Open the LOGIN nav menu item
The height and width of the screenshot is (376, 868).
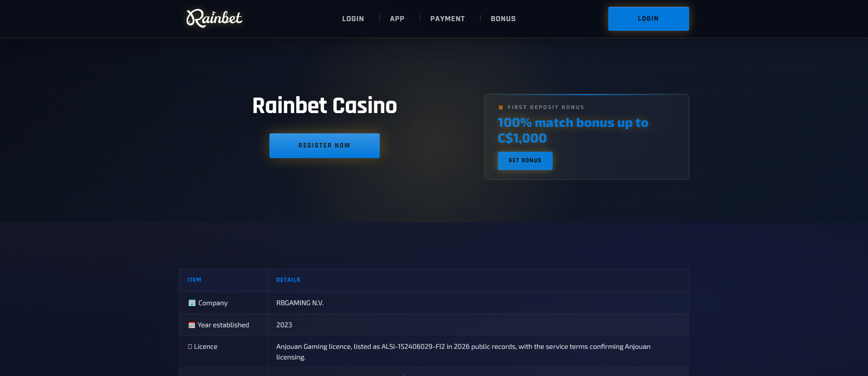(353, 19)
